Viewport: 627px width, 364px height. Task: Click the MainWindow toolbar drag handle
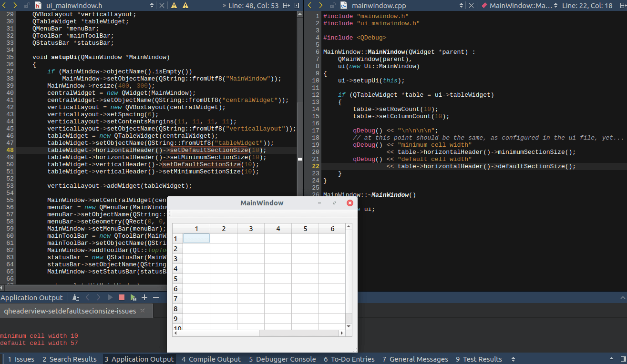(170, 214)
